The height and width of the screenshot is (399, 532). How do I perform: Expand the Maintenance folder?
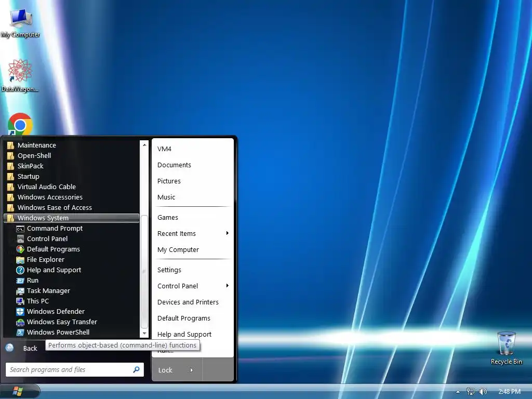(x=71, y=145)
